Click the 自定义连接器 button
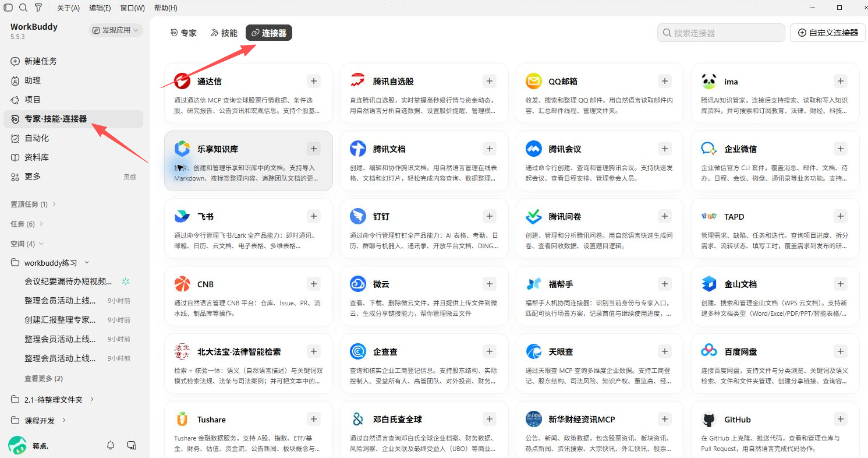The image size is (868, 458). 828,33
